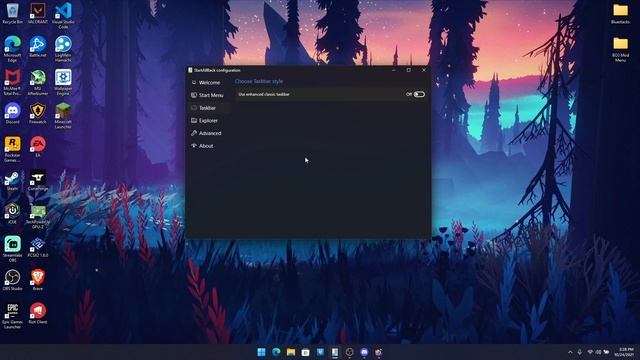This screenshot has width=640, height=360.
Task: Maximize the StartAllBack configuration window
Action: click(409, 70)
